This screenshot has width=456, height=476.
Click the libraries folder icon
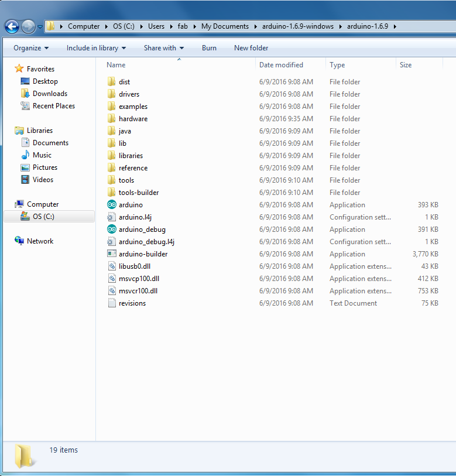tap(111, 155)
